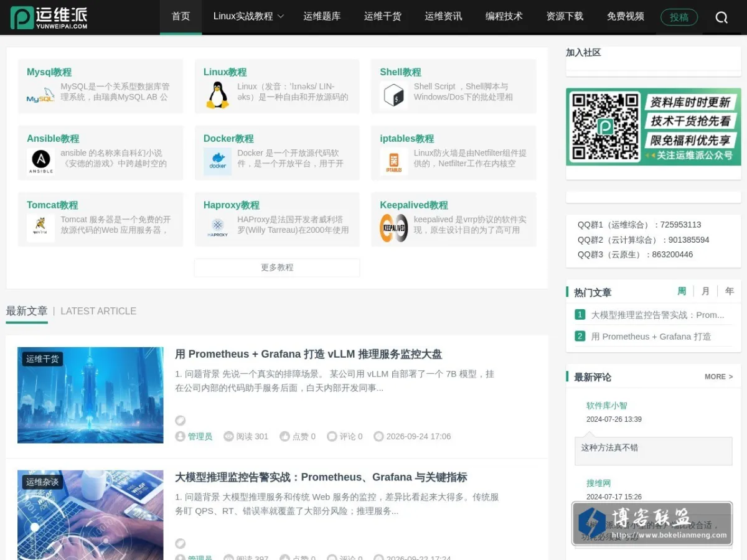Click QQ群1 number 725953113
Image resolution: width=747 pixels, height=560 pixels.
pos(680,225)
